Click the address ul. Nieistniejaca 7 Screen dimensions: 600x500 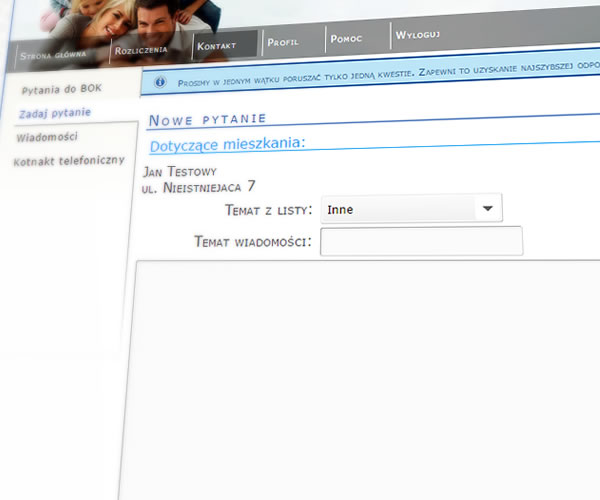(199, 186)
